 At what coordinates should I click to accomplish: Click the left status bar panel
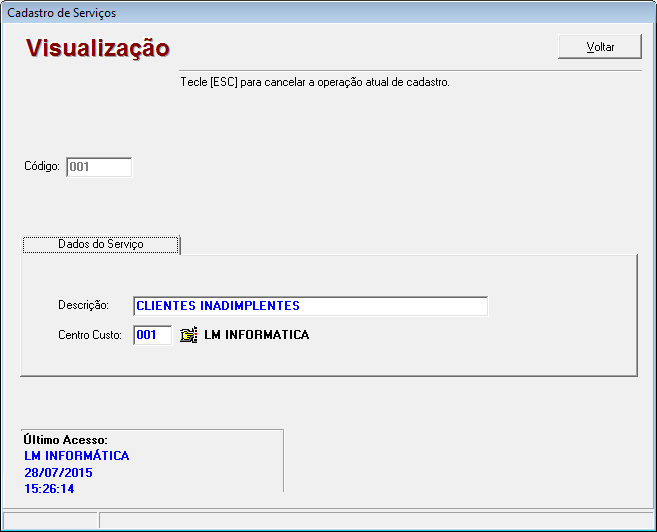point(50,520)
